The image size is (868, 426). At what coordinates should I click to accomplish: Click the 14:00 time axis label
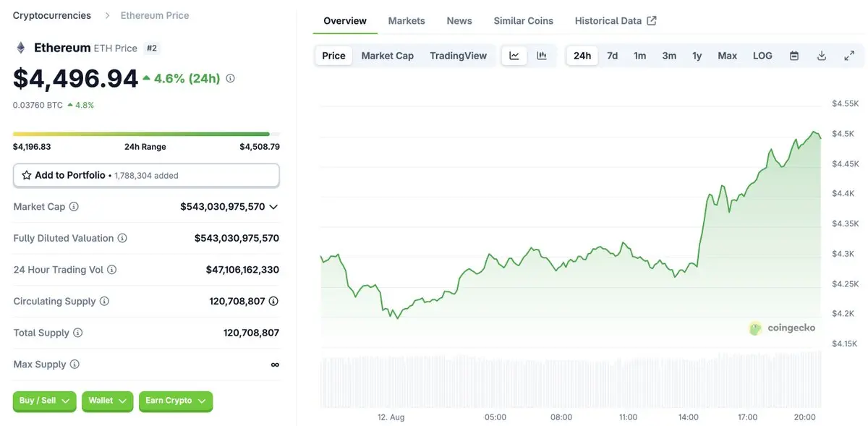689,417
